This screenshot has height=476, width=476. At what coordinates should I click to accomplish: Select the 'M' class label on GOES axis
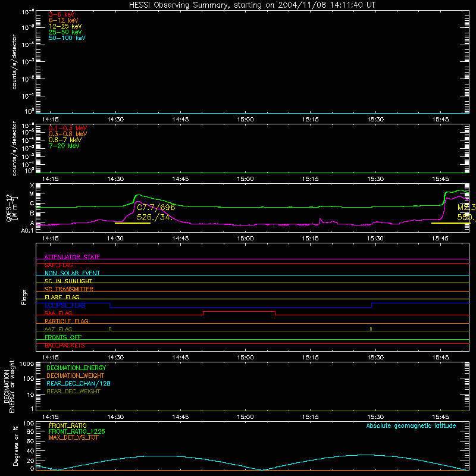point(32,194)
